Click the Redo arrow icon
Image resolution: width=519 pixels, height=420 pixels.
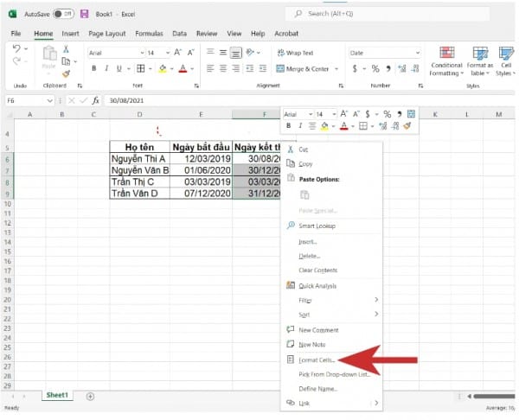click(x=16, y=61)
